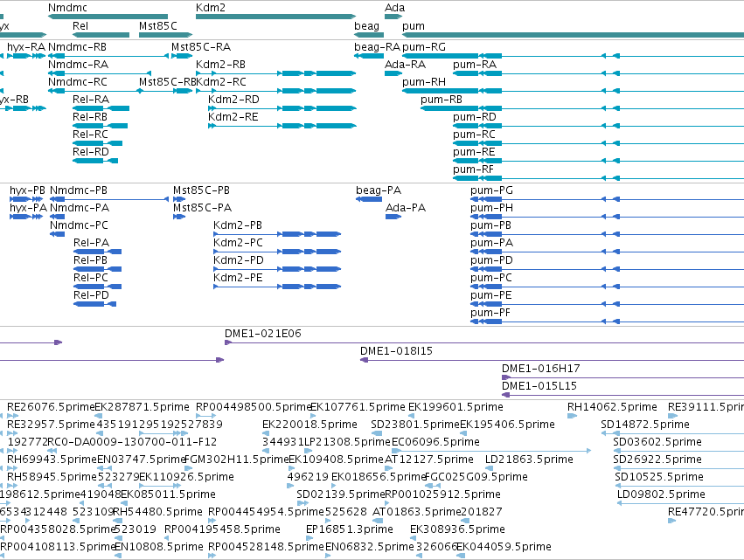Select transcript Rel-RA
The image size is (744, 560).
(x=101, y=108)
